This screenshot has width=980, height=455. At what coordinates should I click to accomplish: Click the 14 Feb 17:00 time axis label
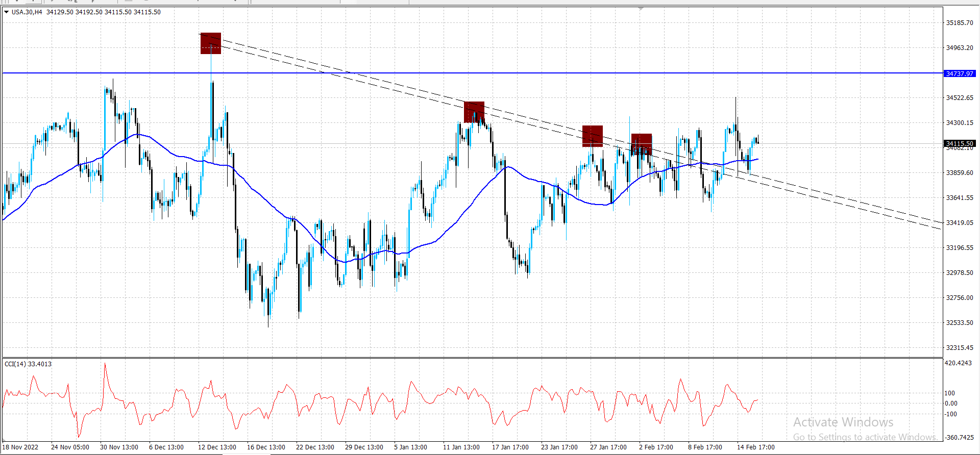click(x=755, y=447)
